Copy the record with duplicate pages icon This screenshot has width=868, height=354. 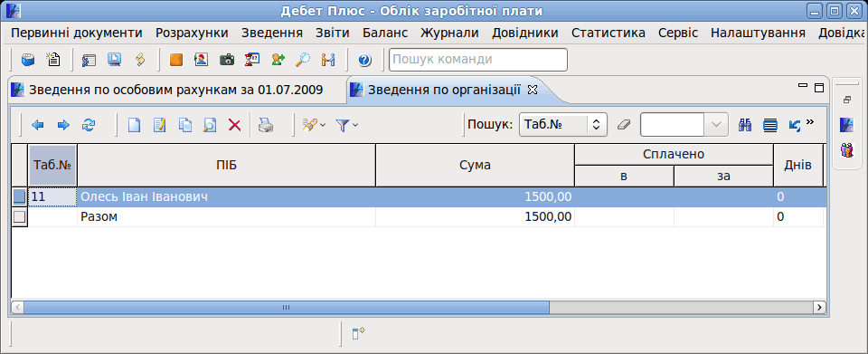[x=184, y=125]
